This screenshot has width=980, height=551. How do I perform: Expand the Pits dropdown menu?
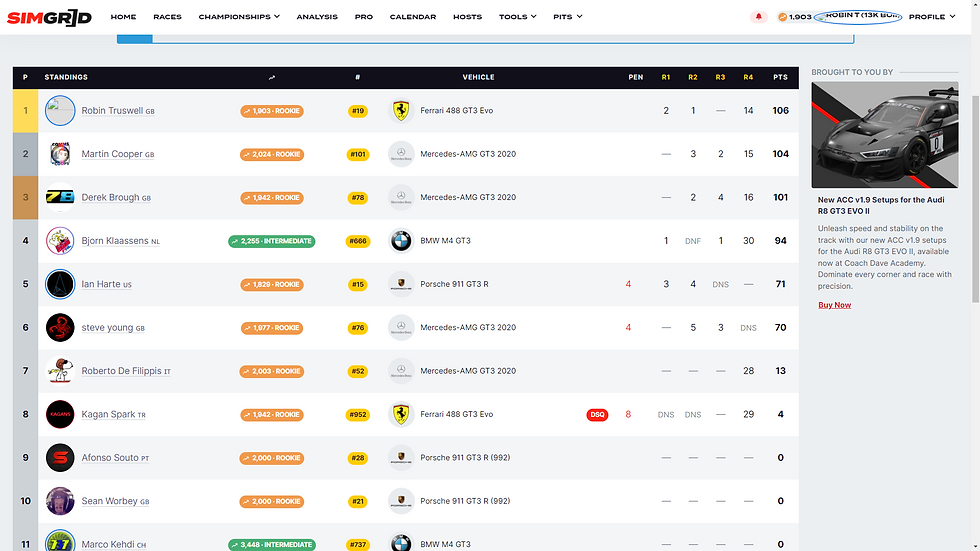(568, 17)
